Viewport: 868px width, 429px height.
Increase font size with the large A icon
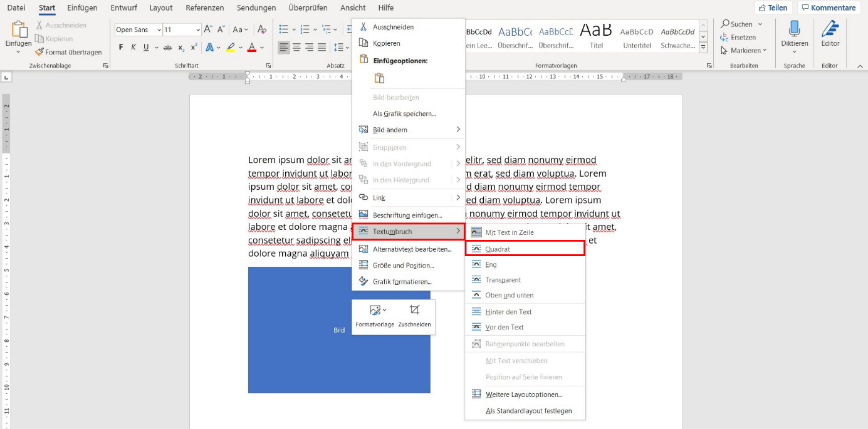[209, 29]
